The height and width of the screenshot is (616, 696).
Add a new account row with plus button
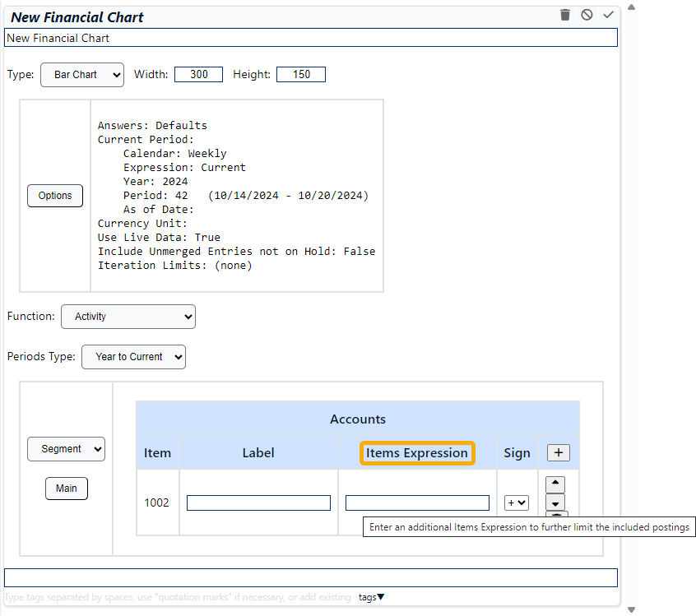pos(559,452)
